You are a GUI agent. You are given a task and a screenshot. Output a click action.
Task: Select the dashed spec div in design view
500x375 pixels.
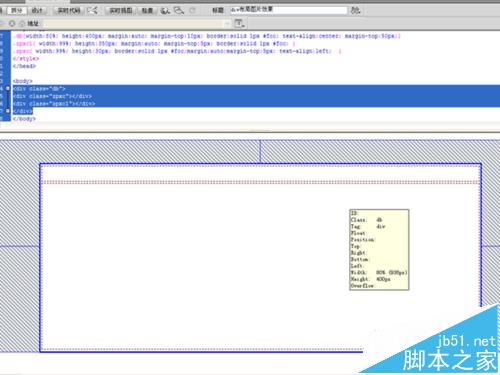pyautogui.click(x=261, y=173)
